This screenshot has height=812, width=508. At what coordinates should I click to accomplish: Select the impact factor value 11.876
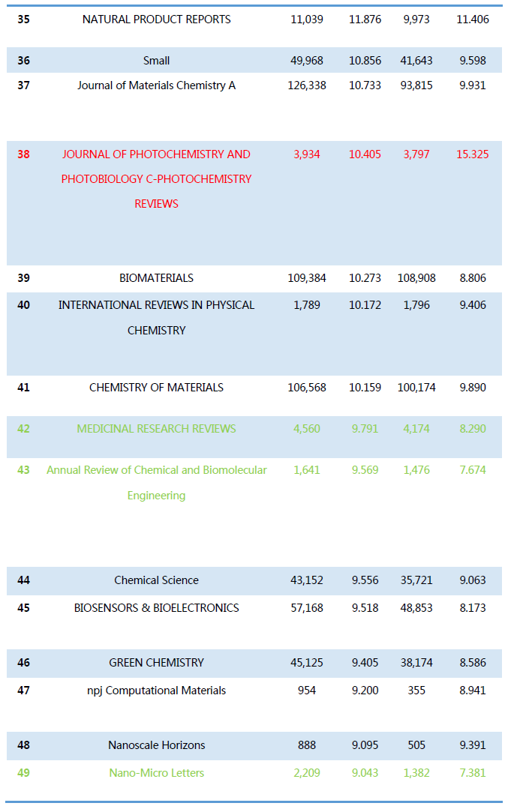pos(365,19)
